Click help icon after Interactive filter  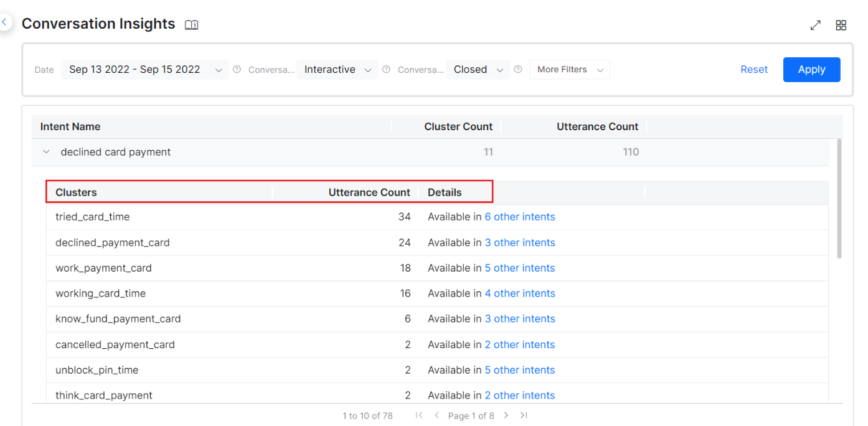tap(386, 70)
